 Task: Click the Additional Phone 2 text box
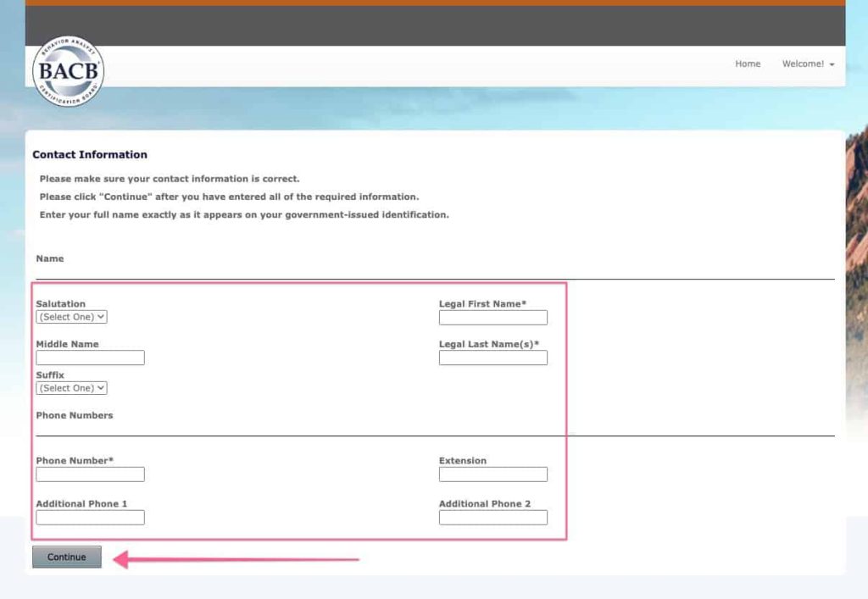click(492, 517)
